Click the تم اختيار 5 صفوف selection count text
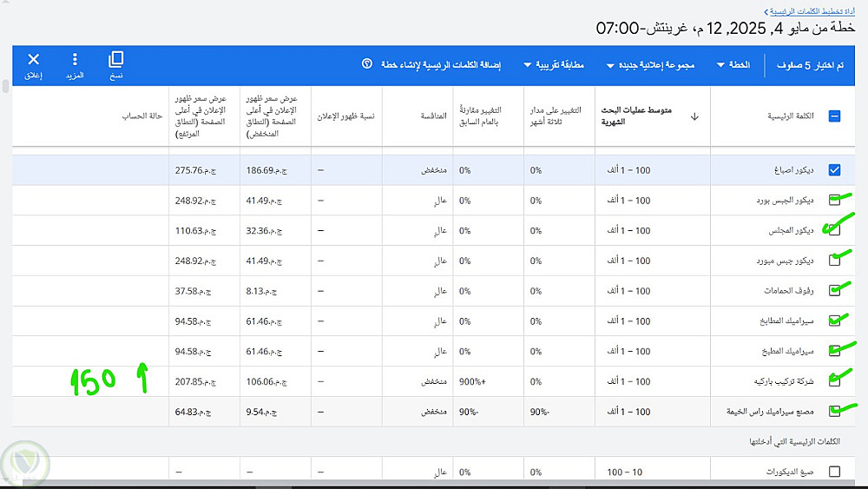Viewport: 868px width, 489px height. tap(810, 65)
